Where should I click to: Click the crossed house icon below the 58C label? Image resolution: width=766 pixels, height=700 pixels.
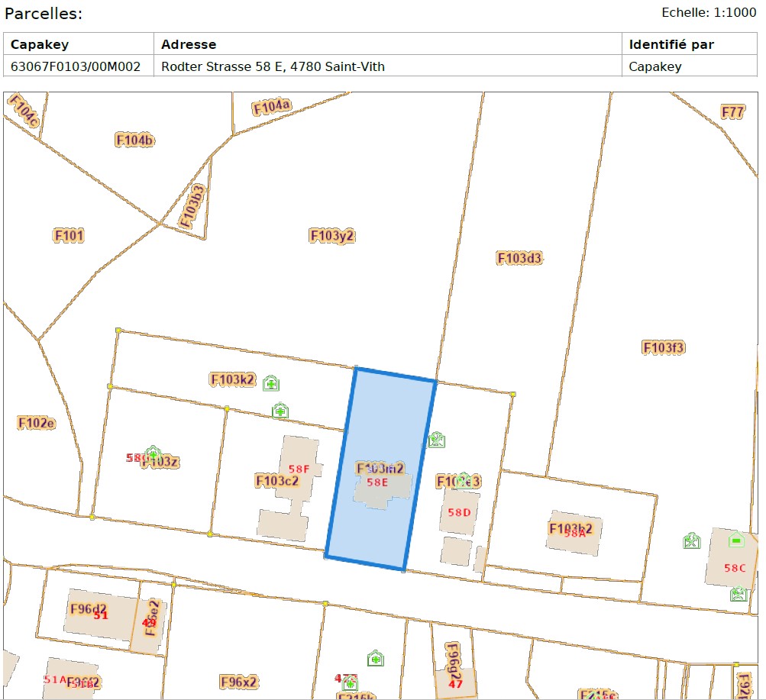click(738, 594)
